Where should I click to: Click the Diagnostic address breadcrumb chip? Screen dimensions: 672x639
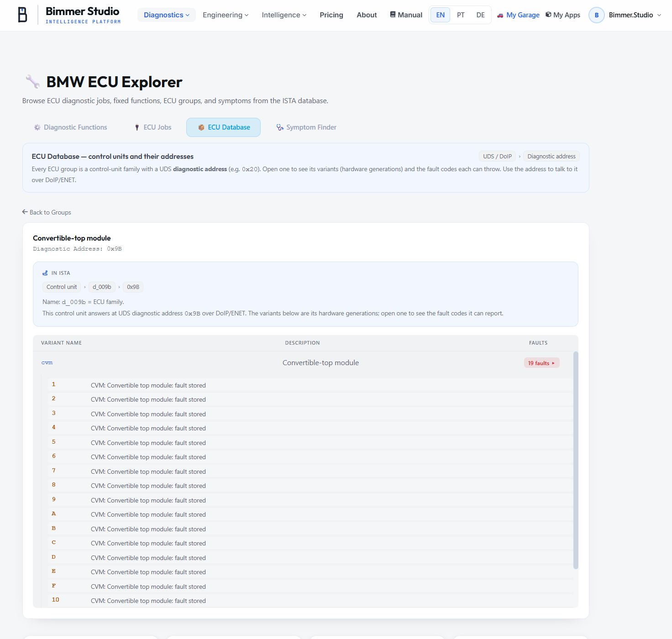coord(551,157)
